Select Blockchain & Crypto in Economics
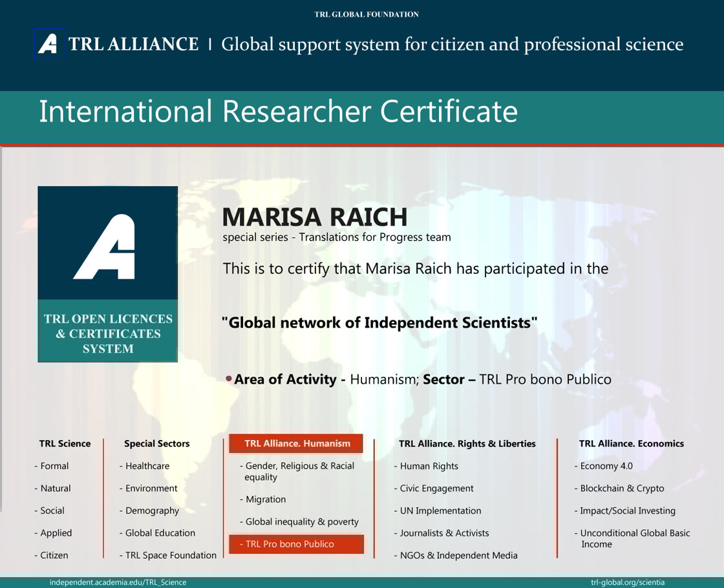This screenshot has width=724, height=588. (621, 488)
